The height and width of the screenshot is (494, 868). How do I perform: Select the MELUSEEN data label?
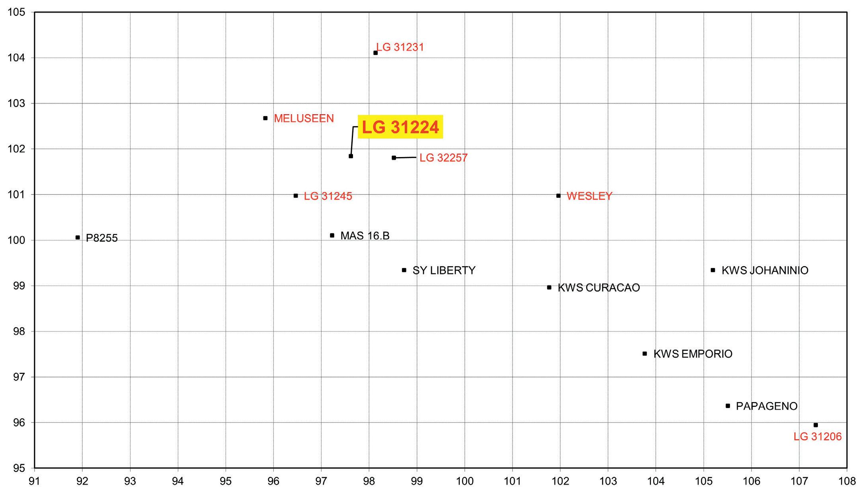click(304, 119)
